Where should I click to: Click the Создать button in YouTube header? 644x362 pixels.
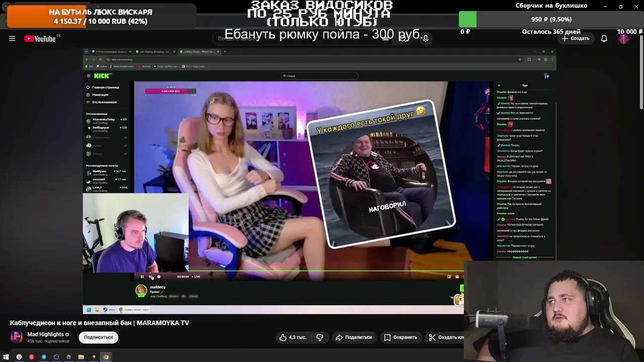pos(576,38)
